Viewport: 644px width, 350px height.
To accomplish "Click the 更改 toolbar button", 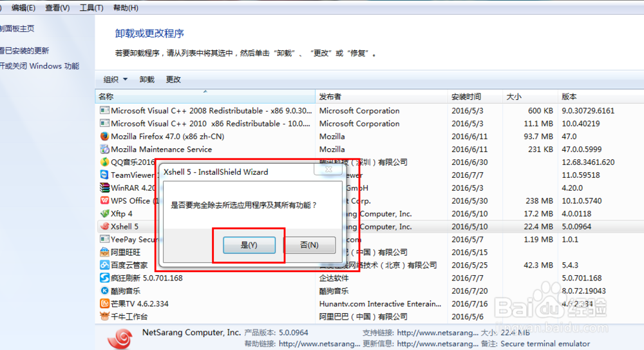I will coord(173,79).
